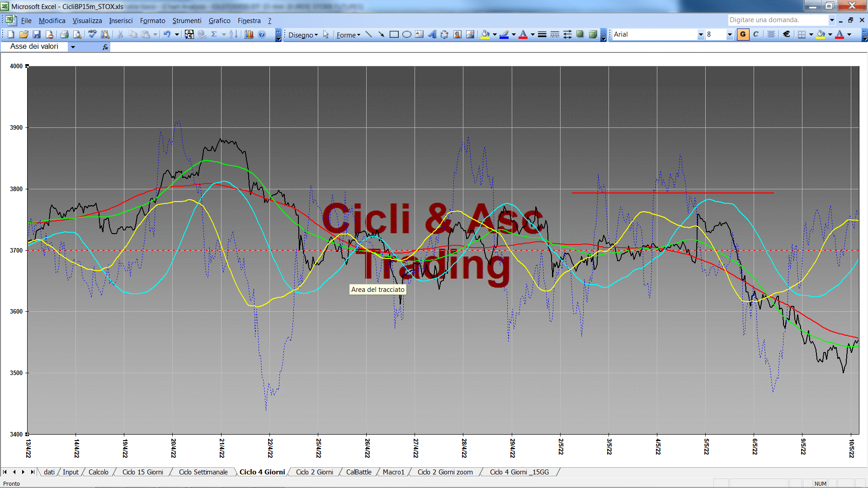Open the Disegno drawing menu
The width and height of the screenshot is (868, 488).
(x=303, y=35)
